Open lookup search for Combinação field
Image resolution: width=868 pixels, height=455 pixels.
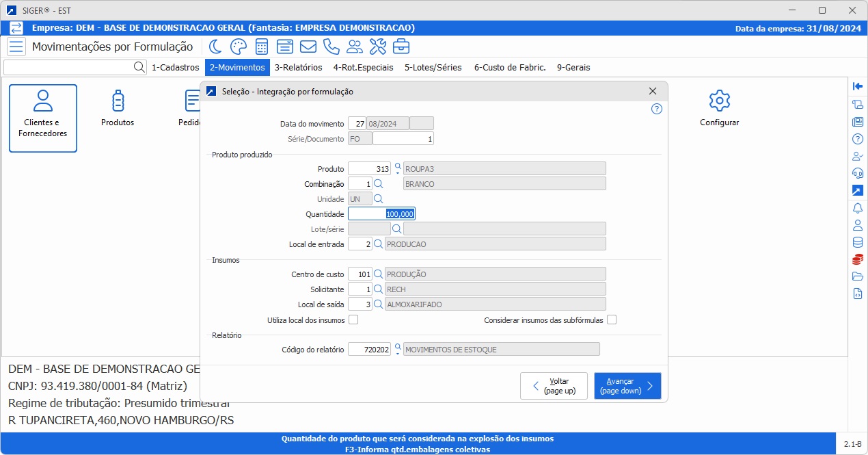pos(378,184)
